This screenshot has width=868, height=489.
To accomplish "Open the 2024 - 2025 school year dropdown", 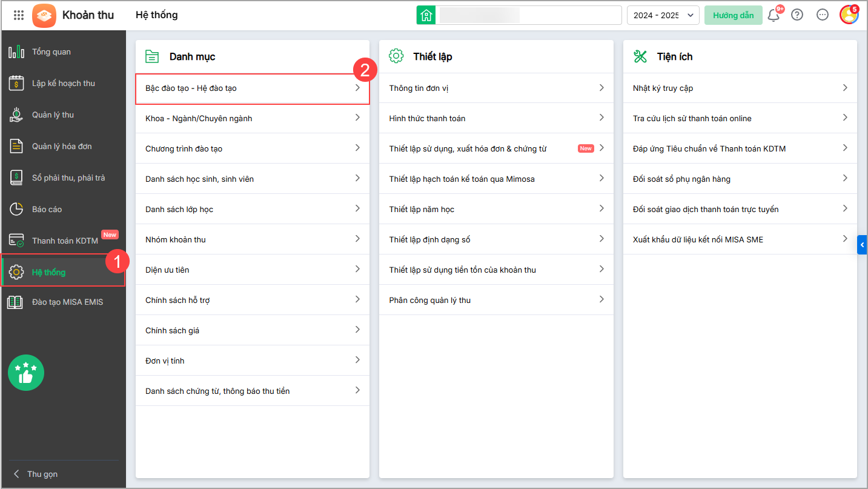I will [x=663, y=15].
